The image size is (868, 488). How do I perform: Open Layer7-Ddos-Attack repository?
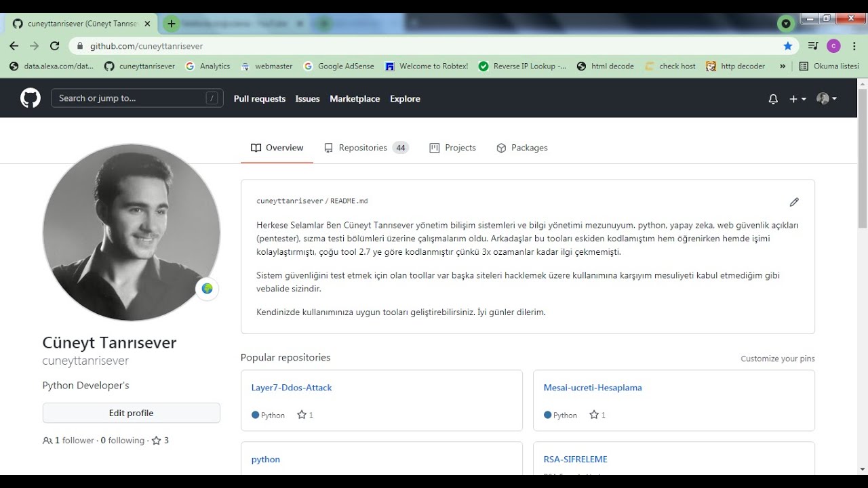pyautogui.click(x=292, y=388)
